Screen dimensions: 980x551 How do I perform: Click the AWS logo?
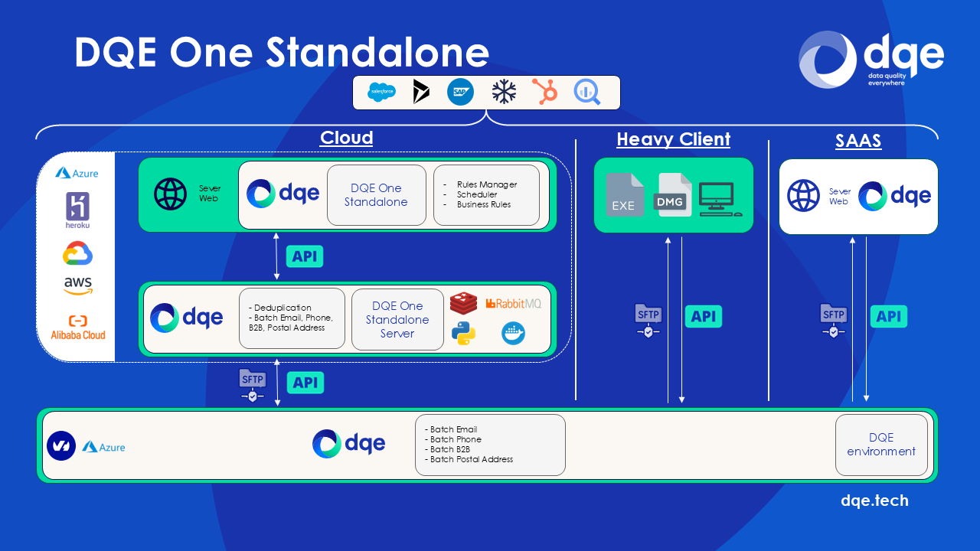pyautogui.click(x=78, y=286)
